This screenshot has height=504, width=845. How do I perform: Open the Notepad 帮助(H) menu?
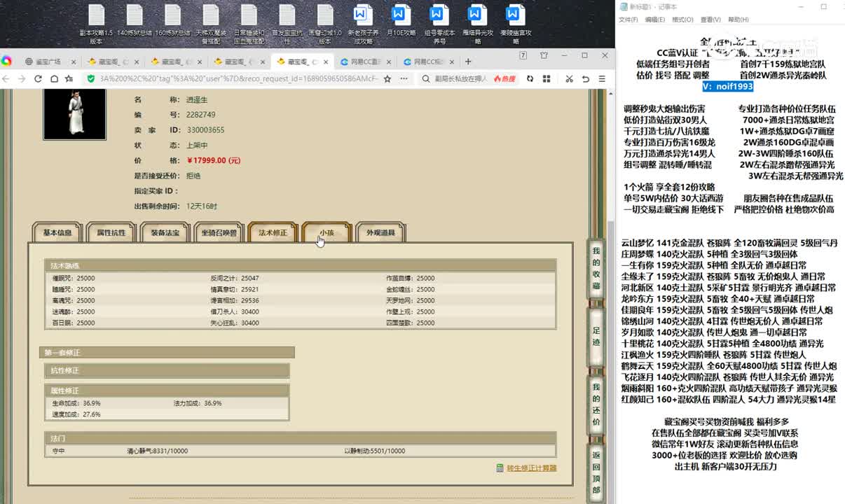[738, 20]
